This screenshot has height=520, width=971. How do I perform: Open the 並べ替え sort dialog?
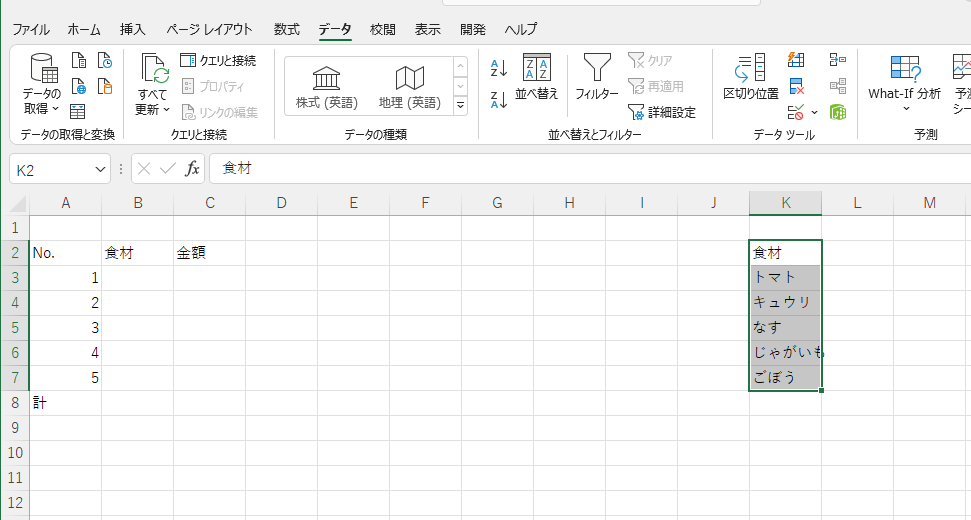point(537,77)
